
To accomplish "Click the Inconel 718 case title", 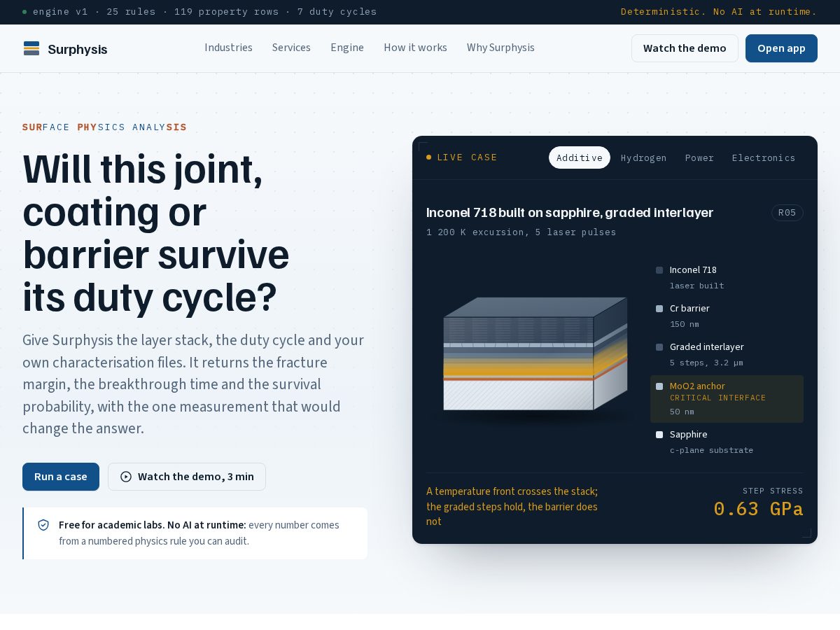I will (x=570, y=212).
